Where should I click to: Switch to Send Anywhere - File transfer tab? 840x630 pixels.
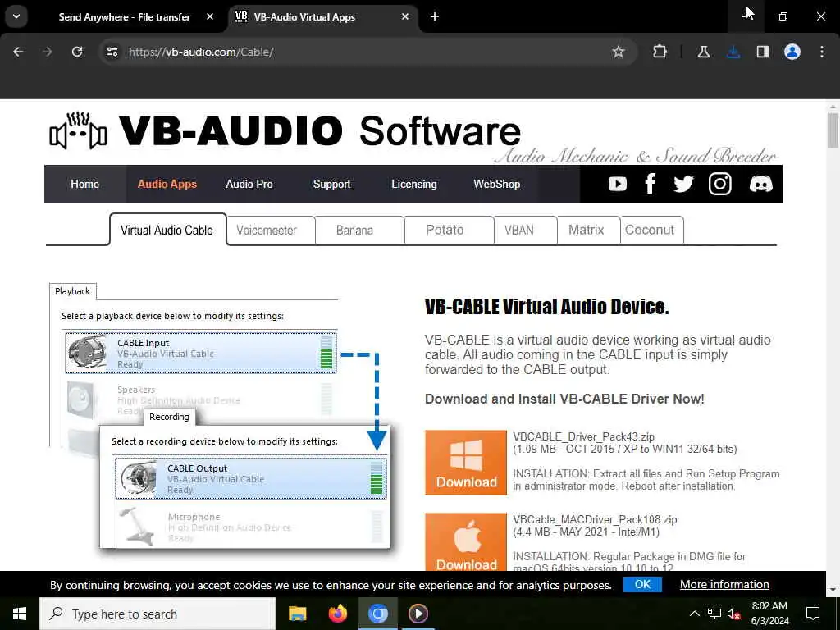[x=125, y=17]
